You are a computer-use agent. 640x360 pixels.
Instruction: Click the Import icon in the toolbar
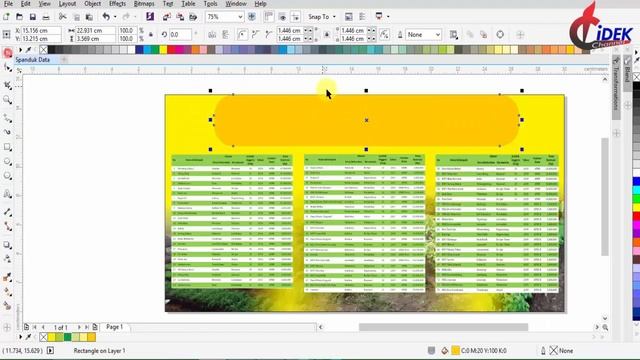tap(167, 17)
